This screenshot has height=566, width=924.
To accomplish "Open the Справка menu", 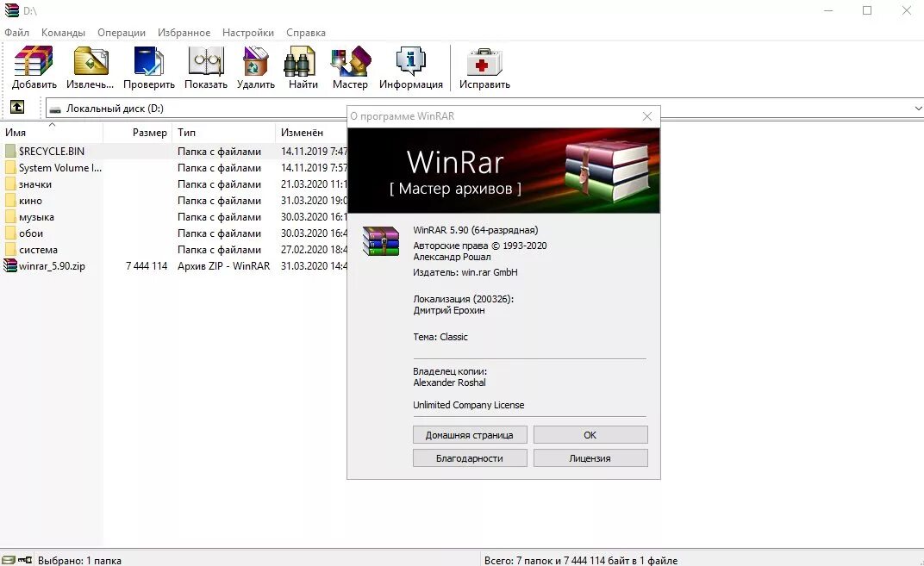I will coord(306,33).
